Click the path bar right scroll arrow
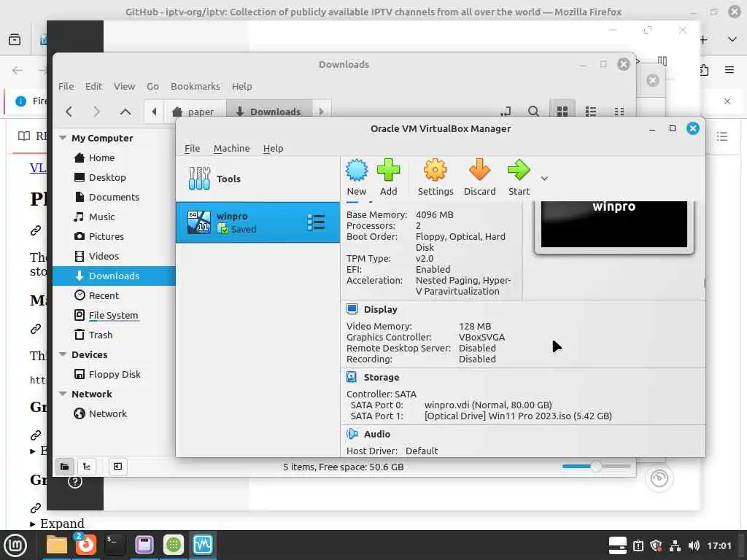Screen dimensions: 747x560 (x=322, y=112)
